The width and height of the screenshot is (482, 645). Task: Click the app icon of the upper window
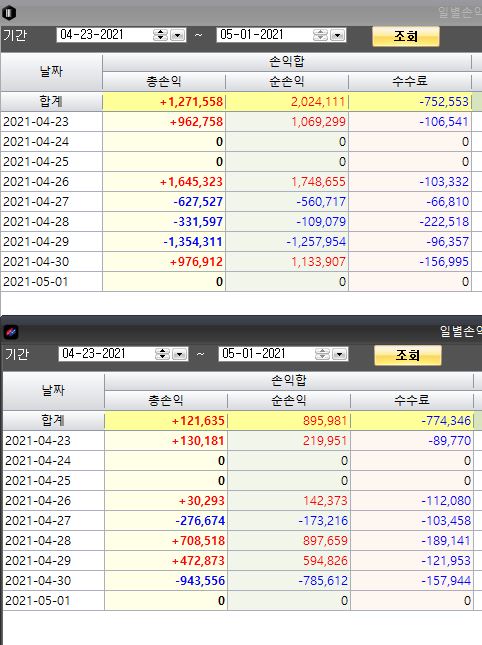pyautogui.click(x=9, y=13)
